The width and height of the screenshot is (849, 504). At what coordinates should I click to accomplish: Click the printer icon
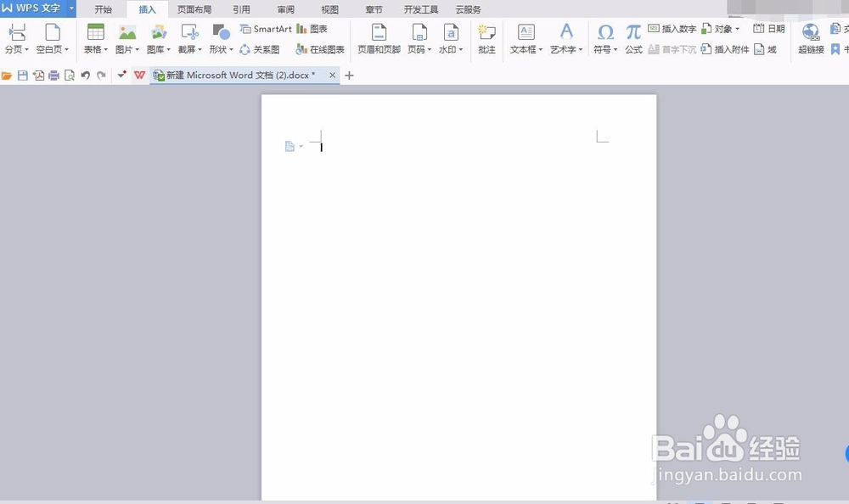click(x=53, y=76)
